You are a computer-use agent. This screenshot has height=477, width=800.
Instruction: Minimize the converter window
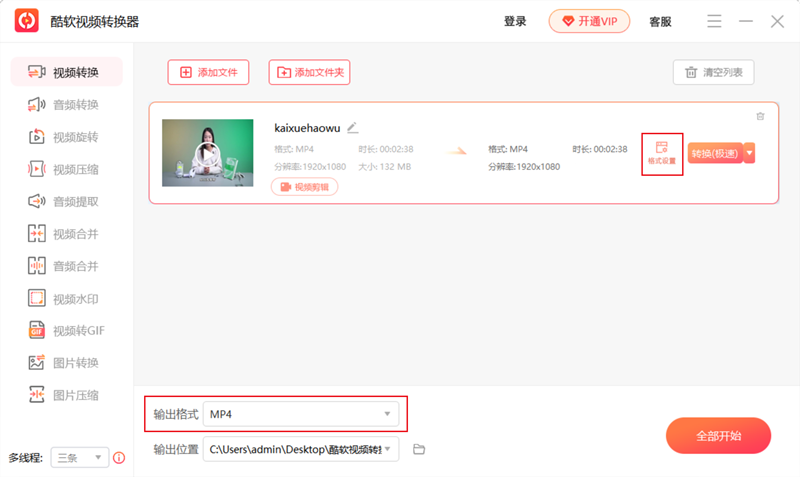(x=746, y=21)
